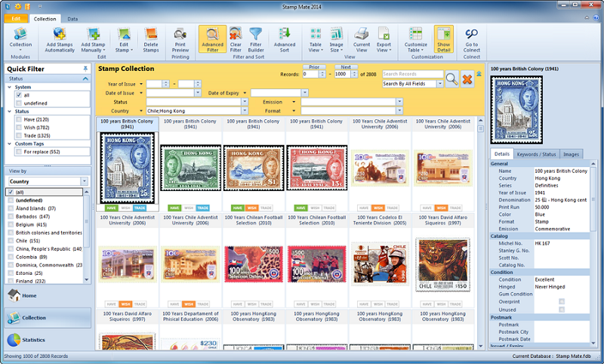Click HAVE button under first blue stamp
This screenshot has height=364, width=604.
[x=111, y=208]
